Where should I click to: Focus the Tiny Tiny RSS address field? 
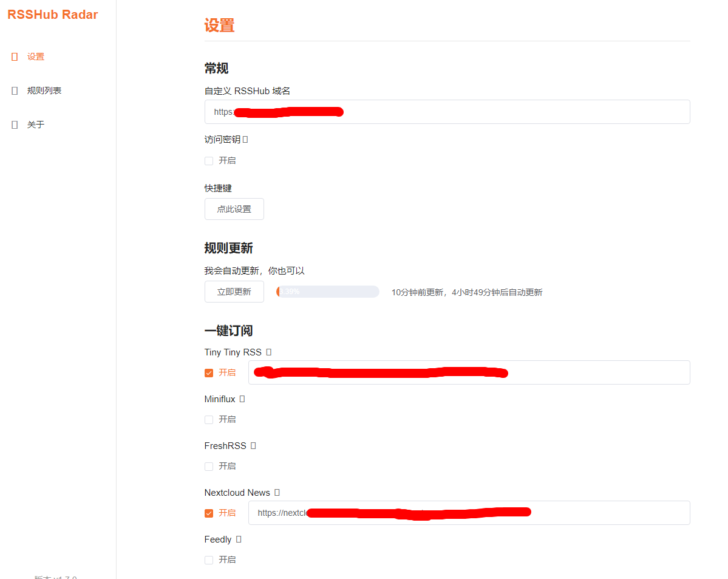pyautogui.click(x=469, y=372)
